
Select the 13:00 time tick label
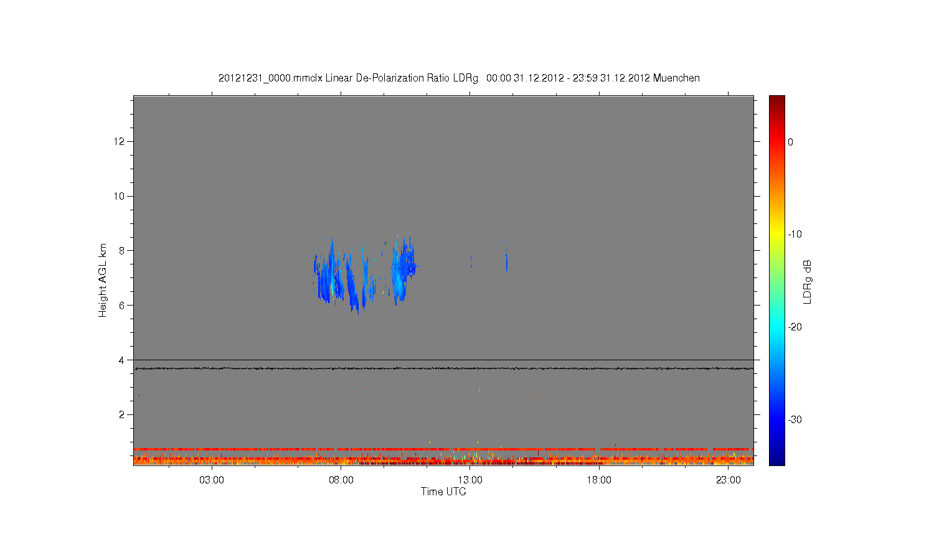coord(470,480)
